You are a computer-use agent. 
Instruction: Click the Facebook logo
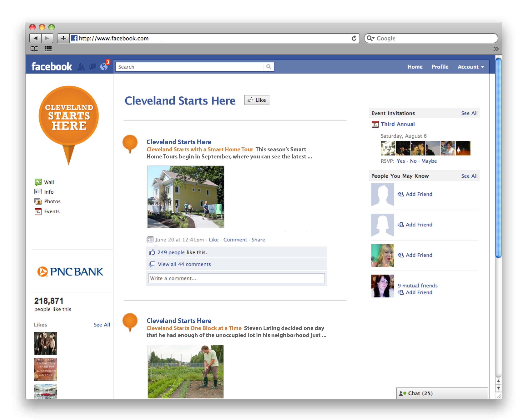coord(52,67)
